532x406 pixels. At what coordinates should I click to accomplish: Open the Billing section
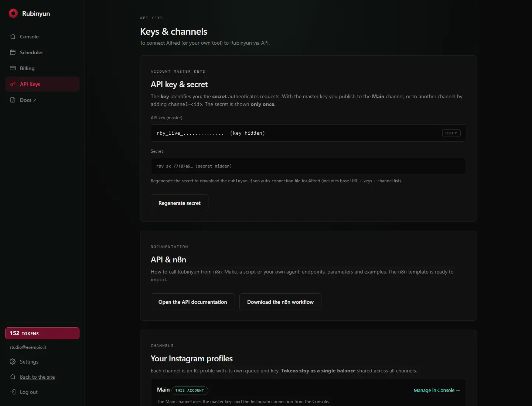(42, 68)
